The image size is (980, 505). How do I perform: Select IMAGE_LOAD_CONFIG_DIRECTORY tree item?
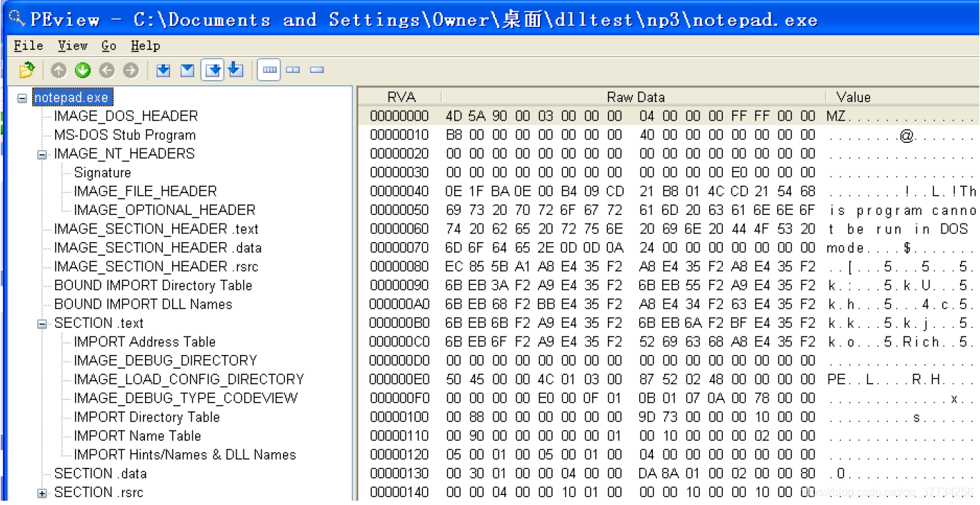189,379
